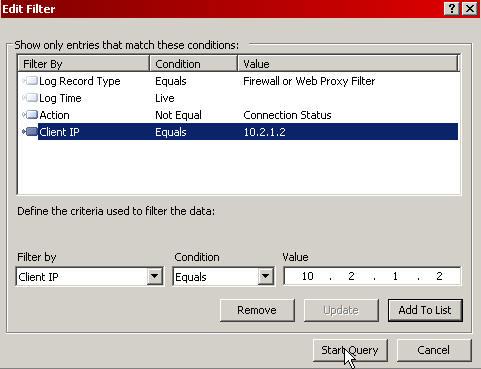Open the Condition dropdown arrow
This screenshot has width=481, height=369.
click(x=266, y=276)
